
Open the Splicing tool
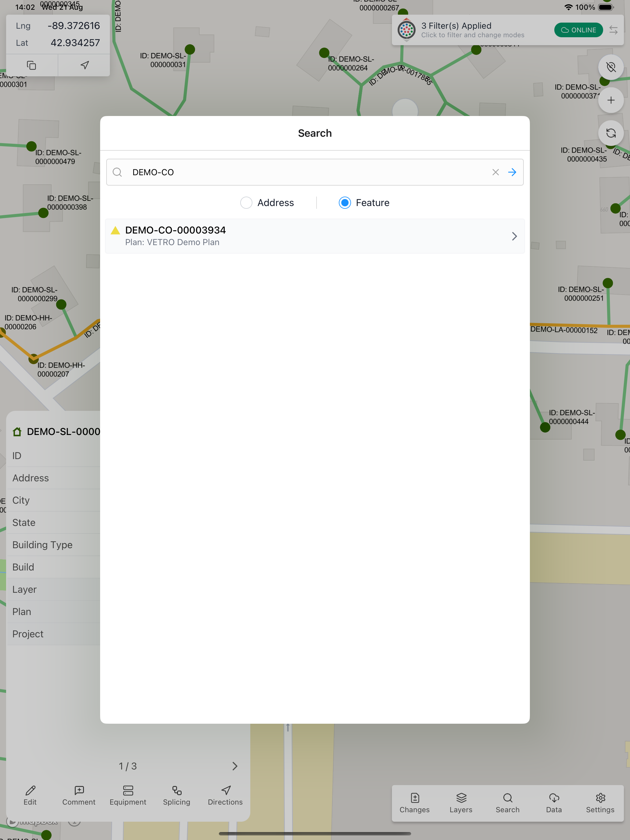177,795
